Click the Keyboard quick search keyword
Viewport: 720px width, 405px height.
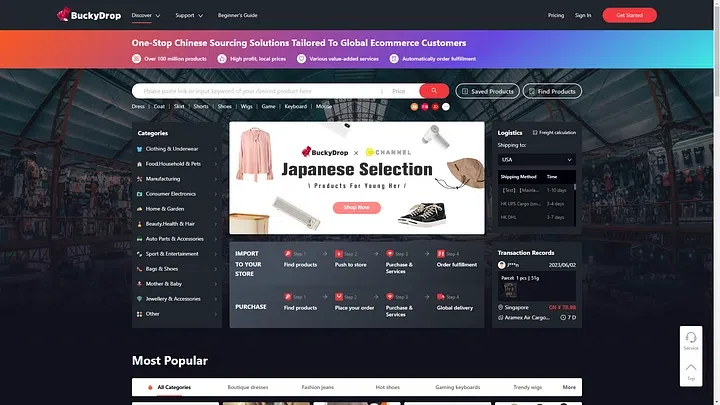pos(296,107)
